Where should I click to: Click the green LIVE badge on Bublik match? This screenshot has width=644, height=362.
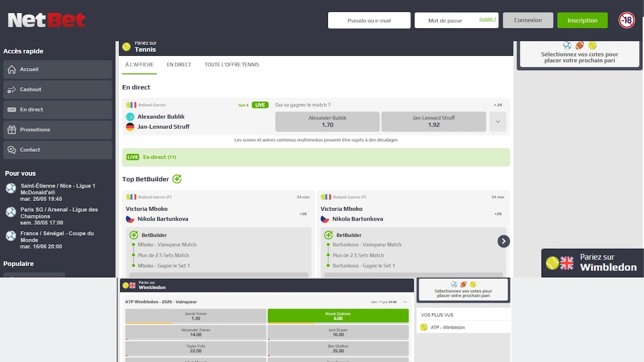click(x=260, y=105)
